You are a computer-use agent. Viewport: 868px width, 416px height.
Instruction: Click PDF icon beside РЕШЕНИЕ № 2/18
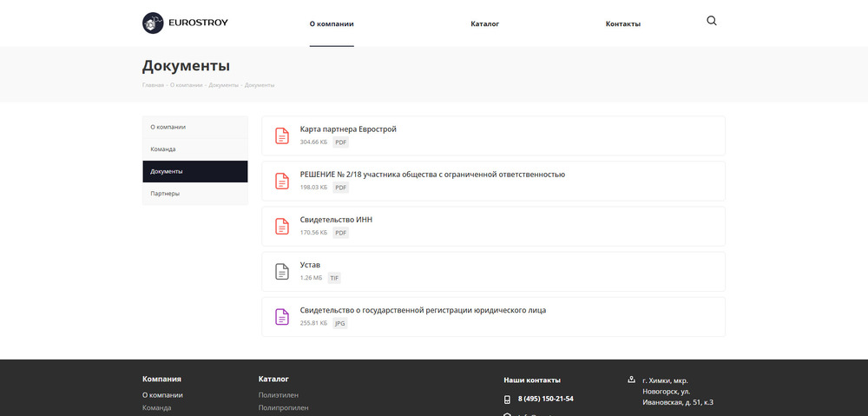(x=282, y=181)
